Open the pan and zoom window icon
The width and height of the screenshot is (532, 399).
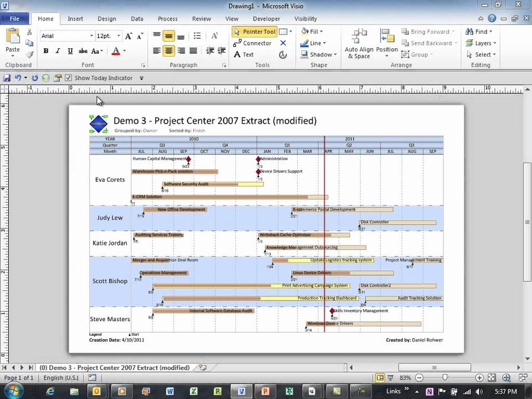(506, 377)
